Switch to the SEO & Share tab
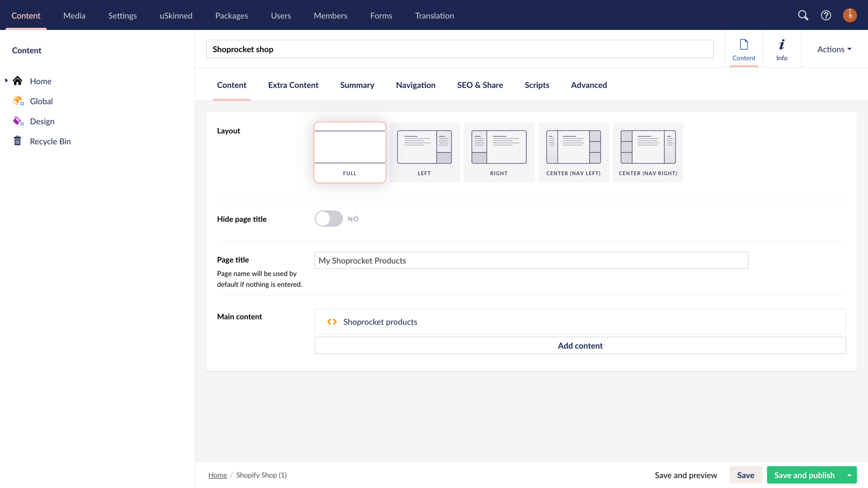The width and height of the screenshot is (868, 488). click(x=480, y=85)
